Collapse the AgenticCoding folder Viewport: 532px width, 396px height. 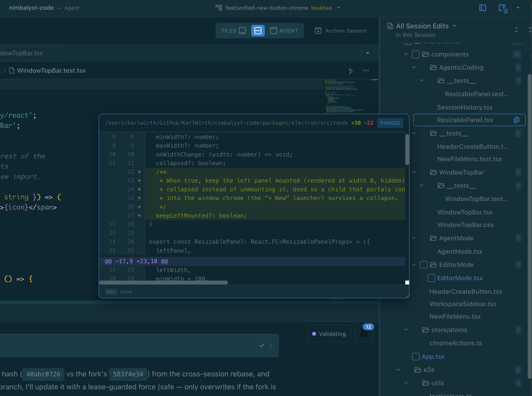[x=414, y=67]
